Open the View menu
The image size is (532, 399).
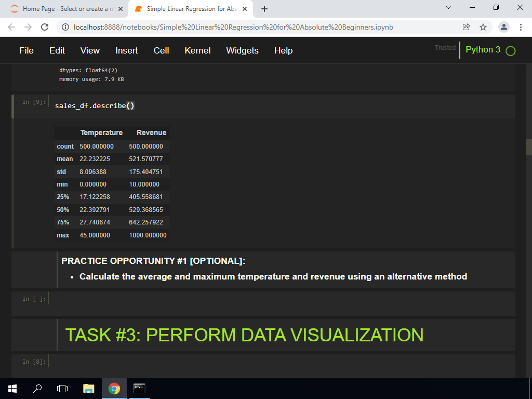(x=90, y=50)
